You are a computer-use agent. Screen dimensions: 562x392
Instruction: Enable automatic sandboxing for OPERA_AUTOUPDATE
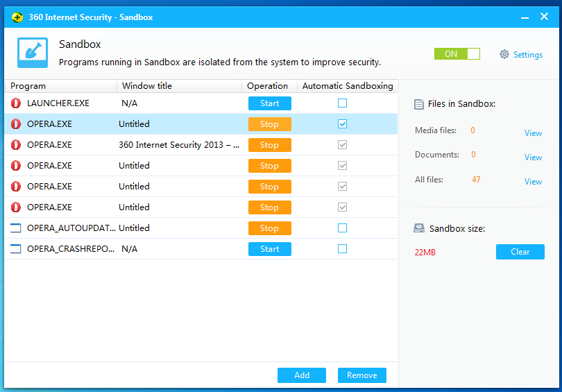(x=342, y=228)
